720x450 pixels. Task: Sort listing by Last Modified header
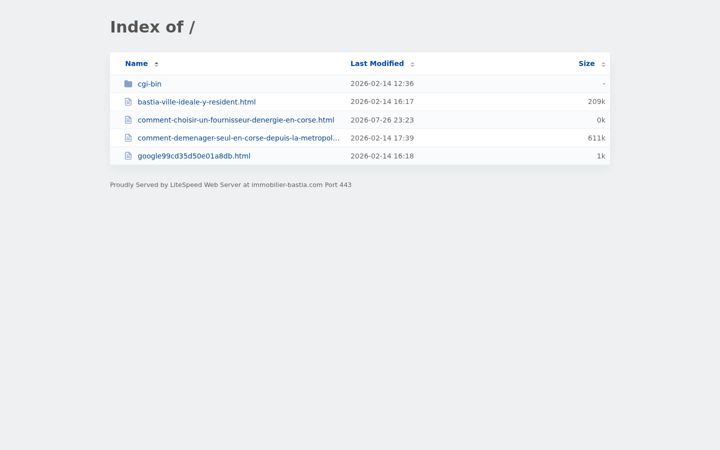point(377,63)
